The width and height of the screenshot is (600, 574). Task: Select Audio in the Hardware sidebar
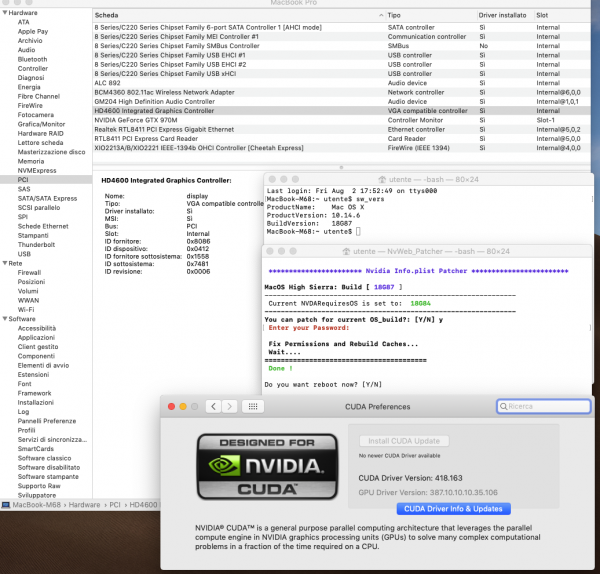(26, 50)
